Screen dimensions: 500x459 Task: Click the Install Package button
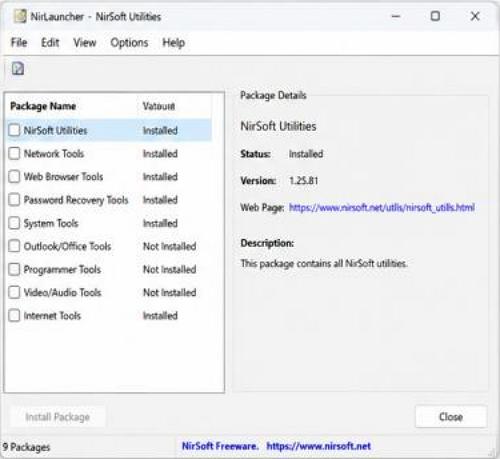click(x=57, y=417)
